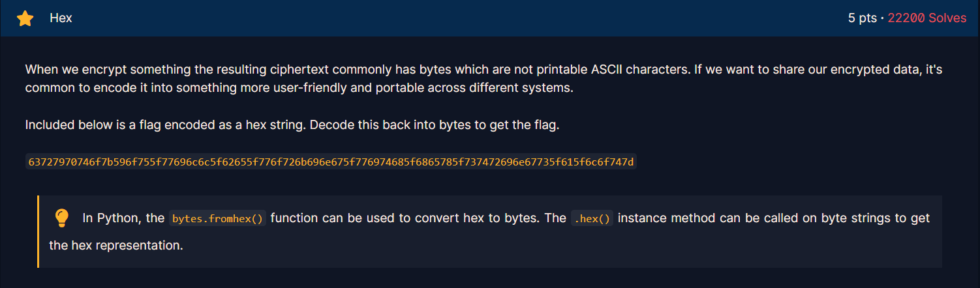The width and height of the screenshot is (980, 288).
Task: Select the hex-encoded flag string
Action: click(x=331, y=162)
